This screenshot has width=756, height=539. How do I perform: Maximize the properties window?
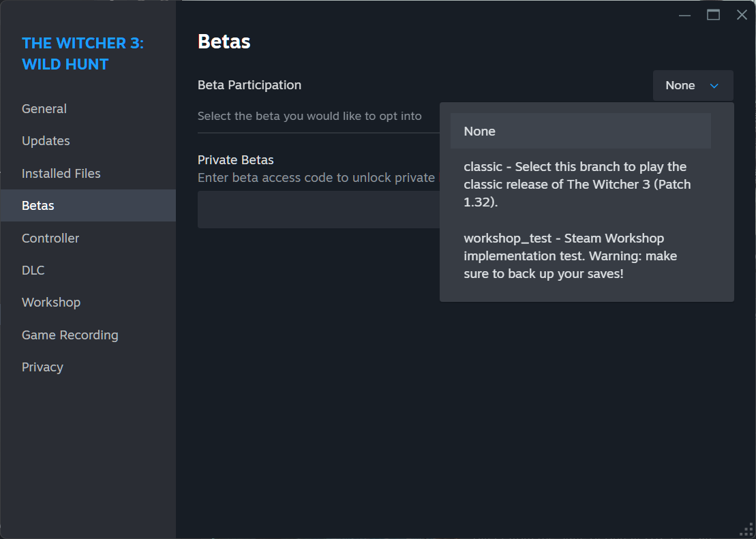[x=714, y=15]
